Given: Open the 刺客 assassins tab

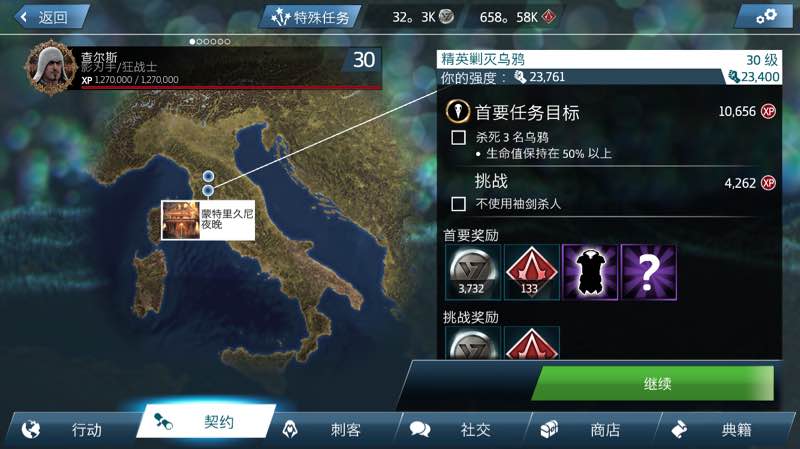Looking at the screenshot, I should [333, 429].
